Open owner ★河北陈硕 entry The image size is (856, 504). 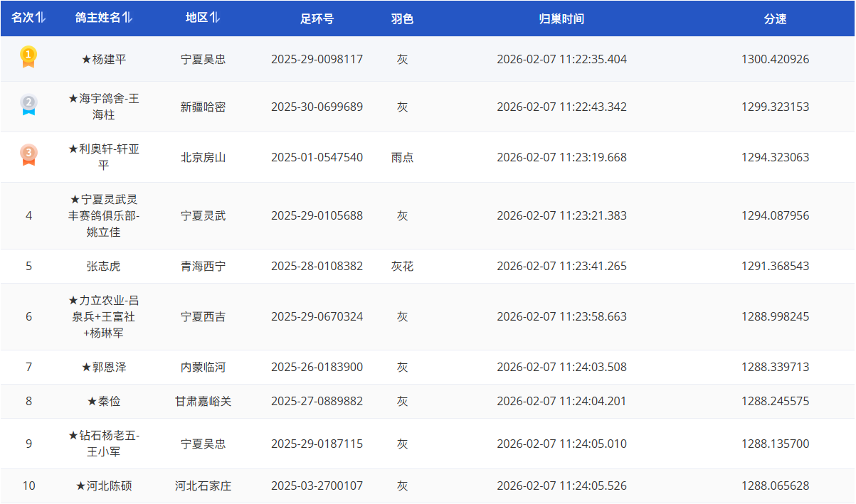pos(104,486)
